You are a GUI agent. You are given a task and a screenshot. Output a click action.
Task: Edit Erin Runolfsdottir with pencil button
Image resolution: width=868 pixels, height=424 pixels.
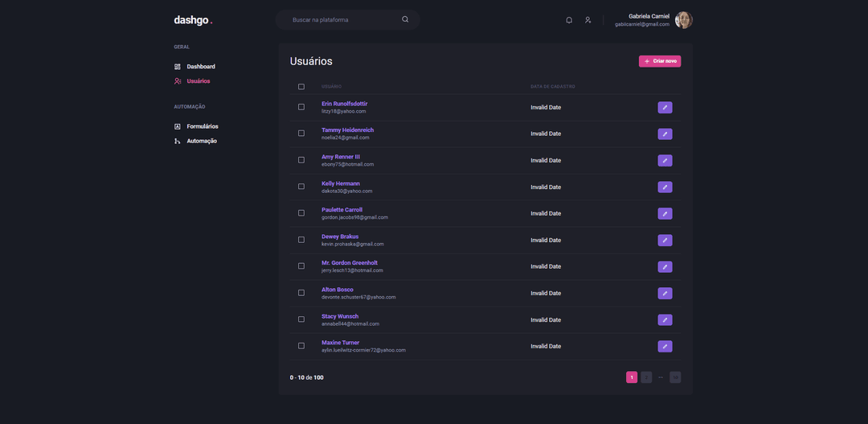click(x=665, y=107)
